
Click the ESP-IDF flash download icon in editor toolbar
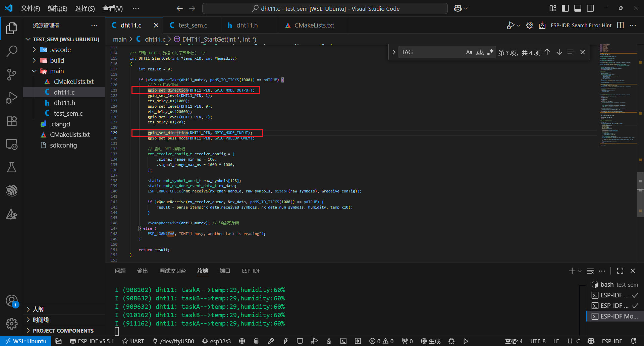542,25
